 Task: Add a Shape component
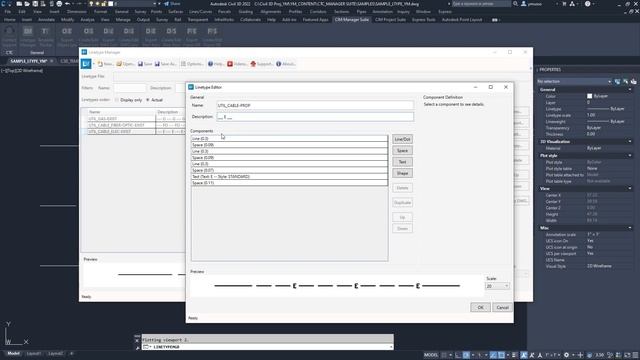402,173
